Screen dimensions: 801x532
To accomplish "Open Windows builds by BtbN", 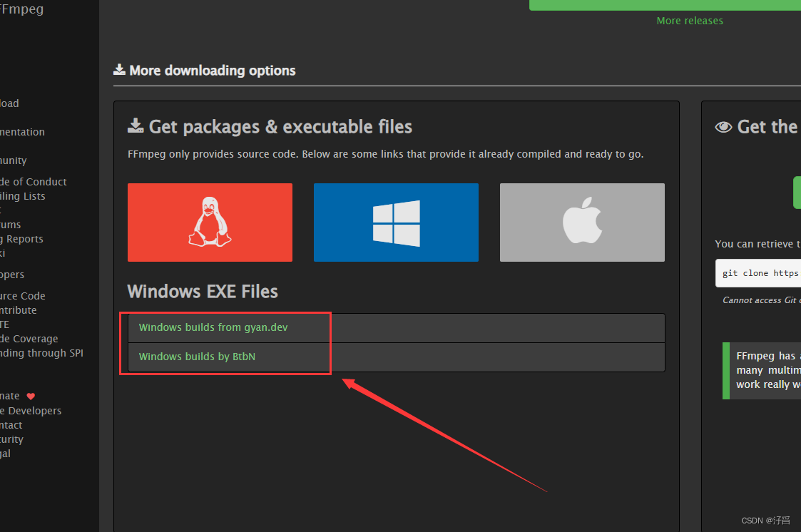I will coord(197,357).
